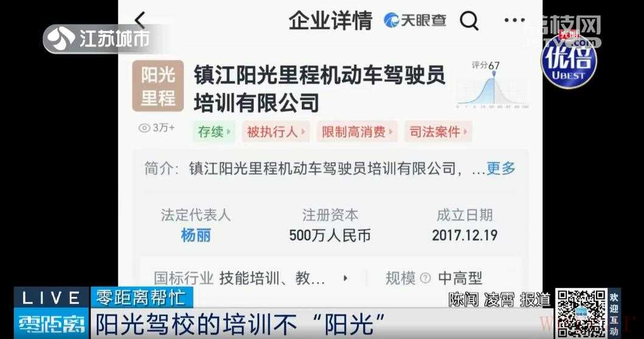Click 更多 to expand company intro
The width and height of the screenshot is (644, 339).
(x=500, y=168)
